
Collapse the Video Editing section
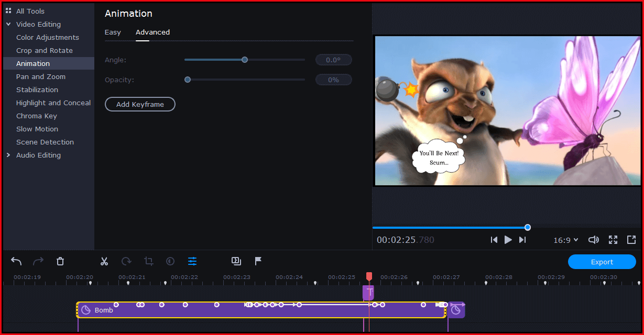[8, 24]
